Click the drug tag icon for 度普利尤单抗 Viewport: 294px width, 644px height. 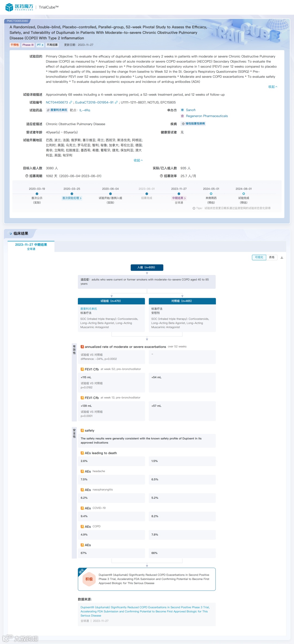[x=48, y=110]
